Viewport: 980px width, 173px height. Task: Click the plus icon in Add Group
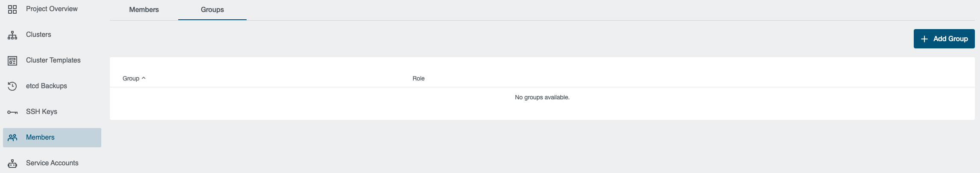(x=924, y=39)
